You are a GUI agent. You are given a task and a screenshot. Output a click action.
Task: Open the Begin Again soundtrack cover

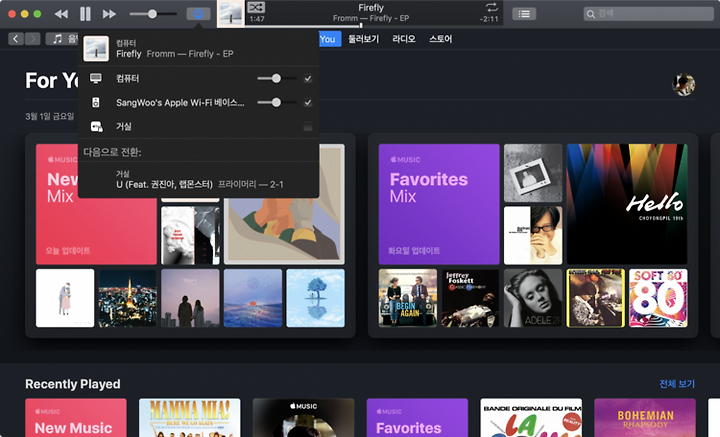click(408, 298)
